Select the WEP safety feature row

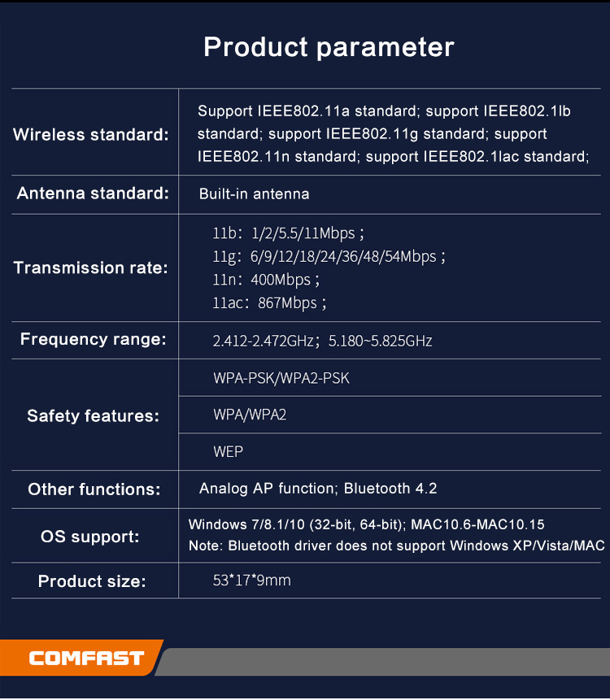pyautogui.click(x=228, y=451)
